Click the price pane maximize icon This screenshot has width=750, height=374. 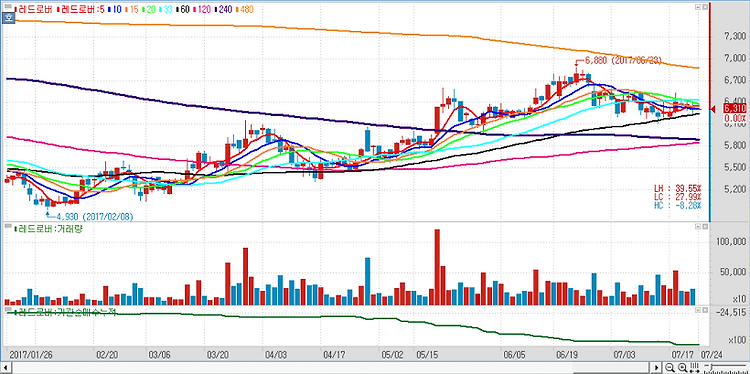pos(705,8)
